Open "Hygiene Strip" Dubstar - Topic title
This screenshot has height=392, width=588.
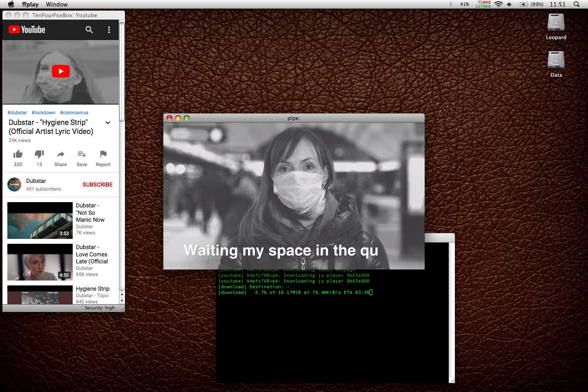93,289
